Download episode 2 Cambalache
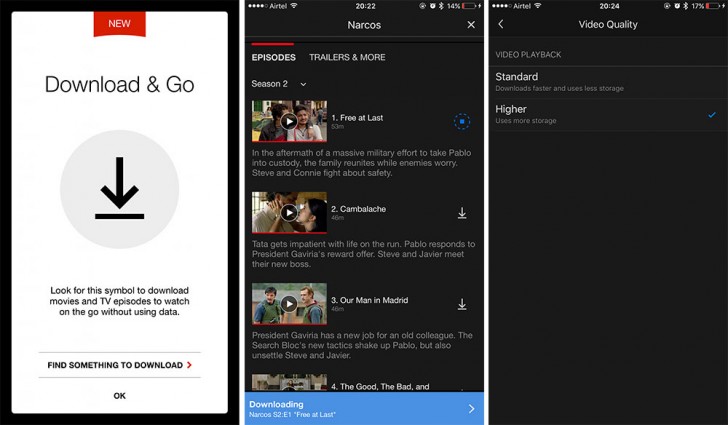This screenshot has width=728, height=425. pos(462,213)
